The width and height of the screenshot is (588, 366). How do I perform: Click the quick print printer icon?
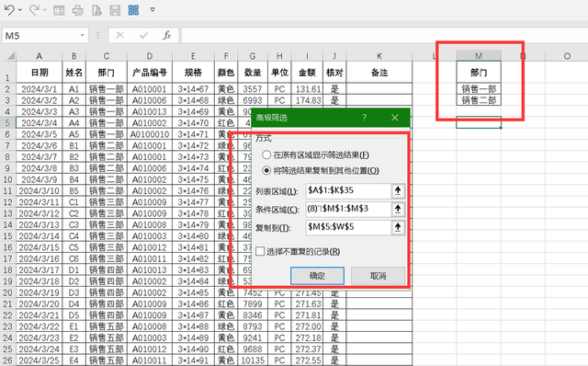click(x=77, y=10)
